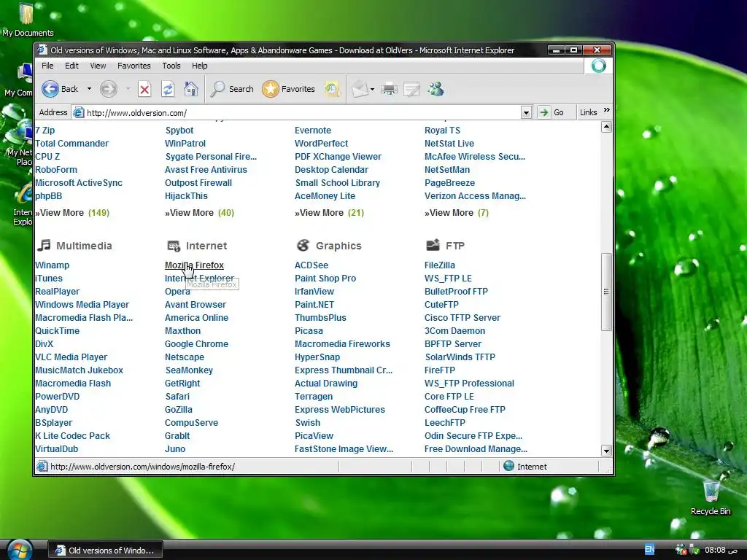The height and width of the screenshot is (560, 747).
Task: Open Search in the IE toolbar
Action: pos(232,89)
